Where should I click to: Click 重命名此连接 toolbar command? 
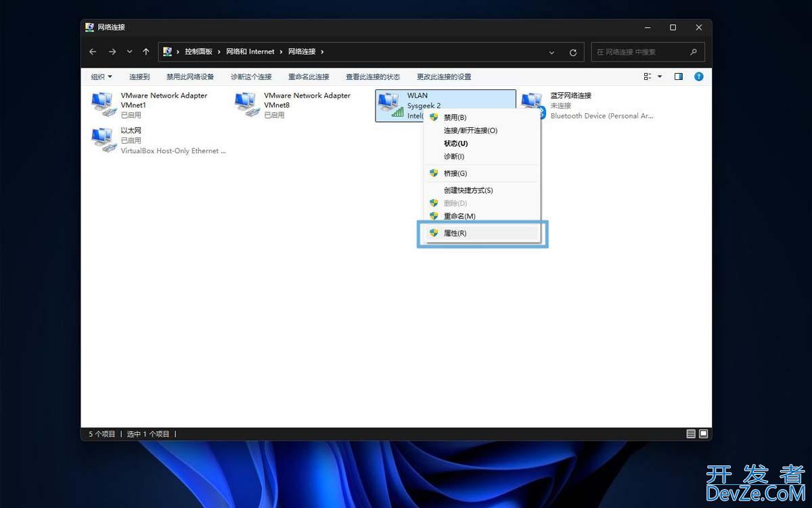(309, 77)
